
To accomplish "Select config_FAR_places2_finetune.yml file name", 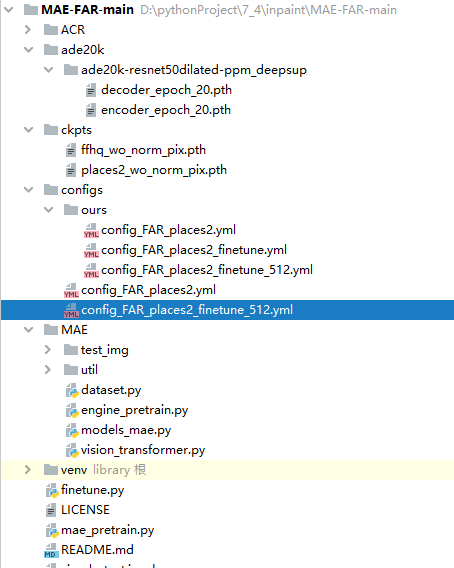I will pos(194,250).
